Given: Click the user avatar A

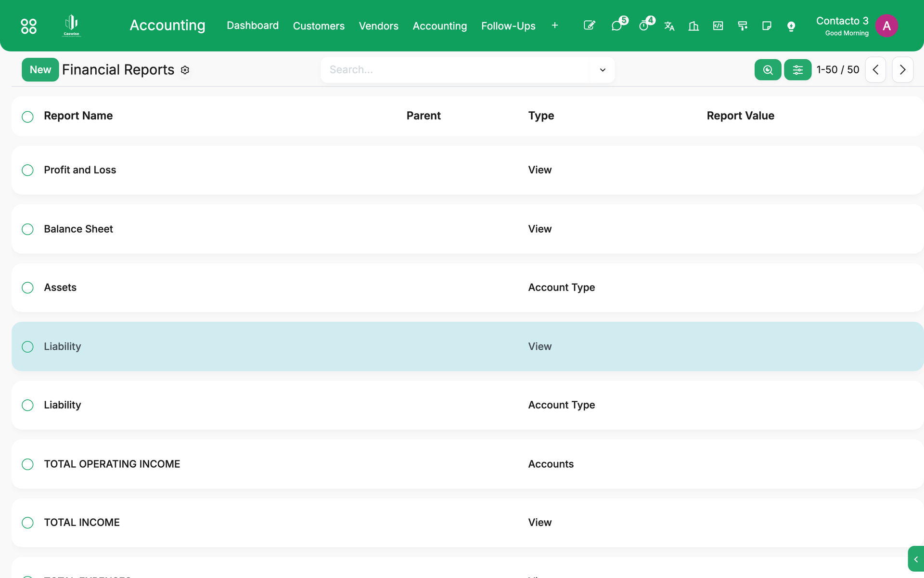Looking at the screenshot, I should click(x=886, y=26).
